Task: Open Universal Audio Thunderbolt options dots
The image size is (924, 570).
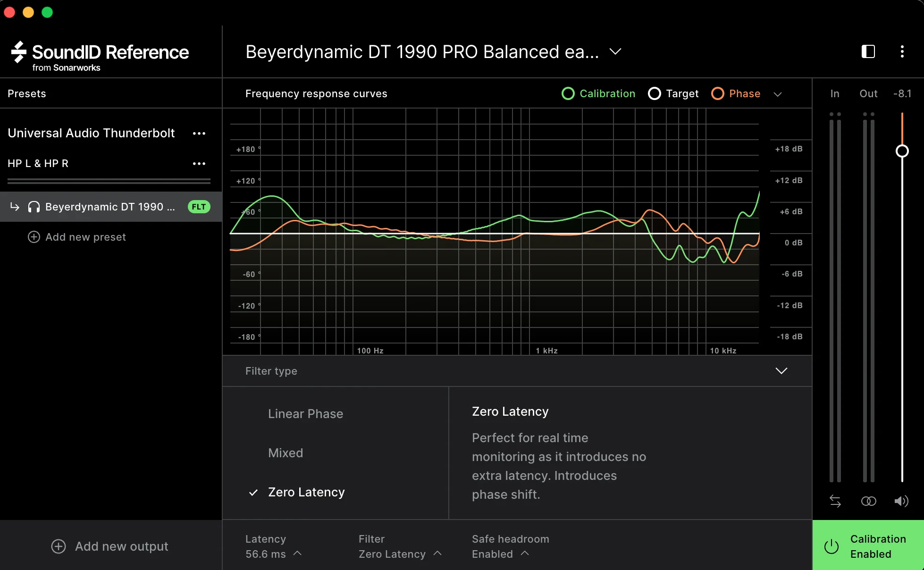Action: [x=199, y=134]
